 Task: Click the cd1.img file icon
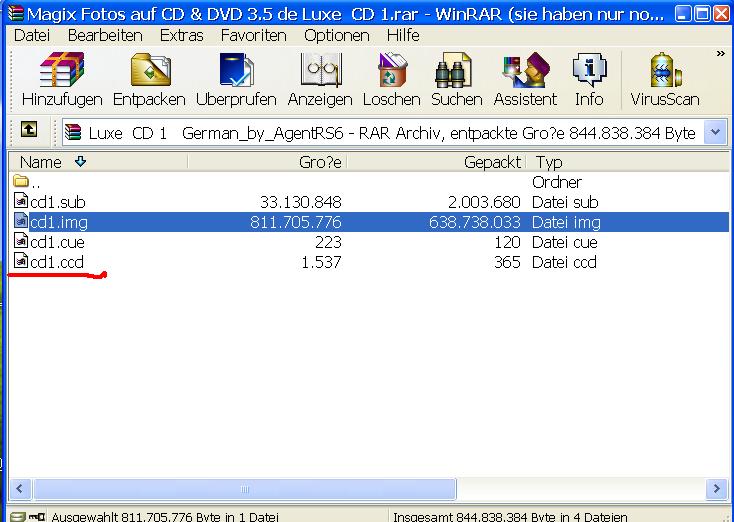[x=21, y=221]
